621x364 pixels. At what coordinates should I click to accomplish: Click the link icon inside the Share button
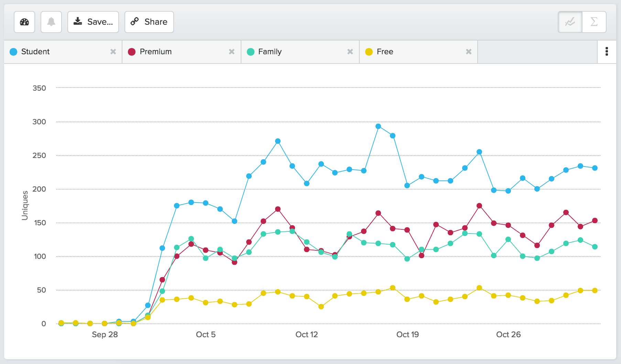click(135, 22)
